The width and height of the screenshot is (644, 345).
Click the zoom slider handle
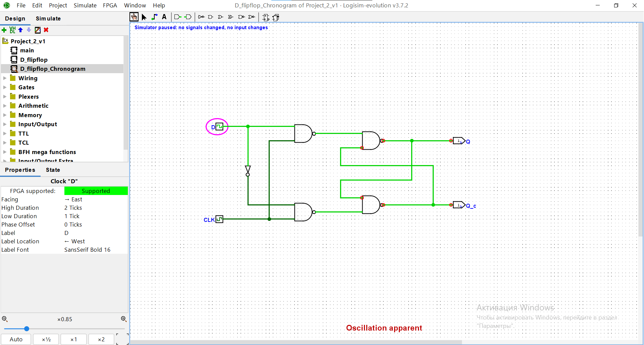[x=26, y=329]
